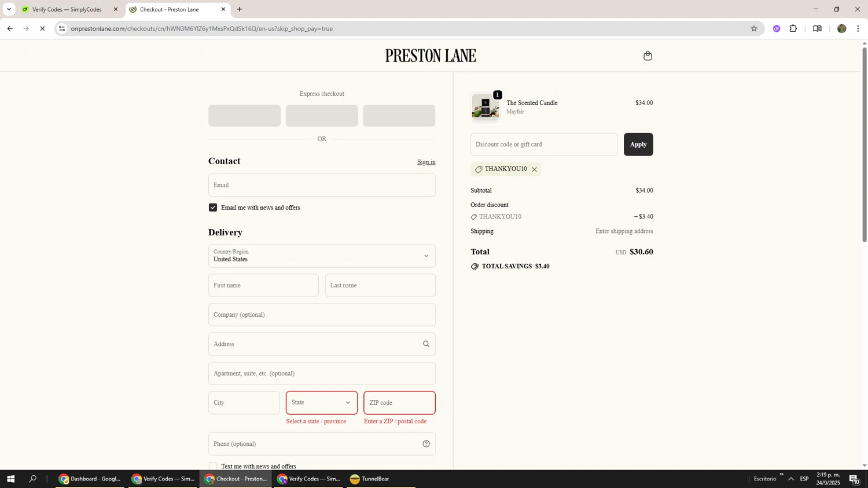The width and height of the screenshot is (868, 488).
Task: Focus the Discount code or gift card field
Action: 544,145
